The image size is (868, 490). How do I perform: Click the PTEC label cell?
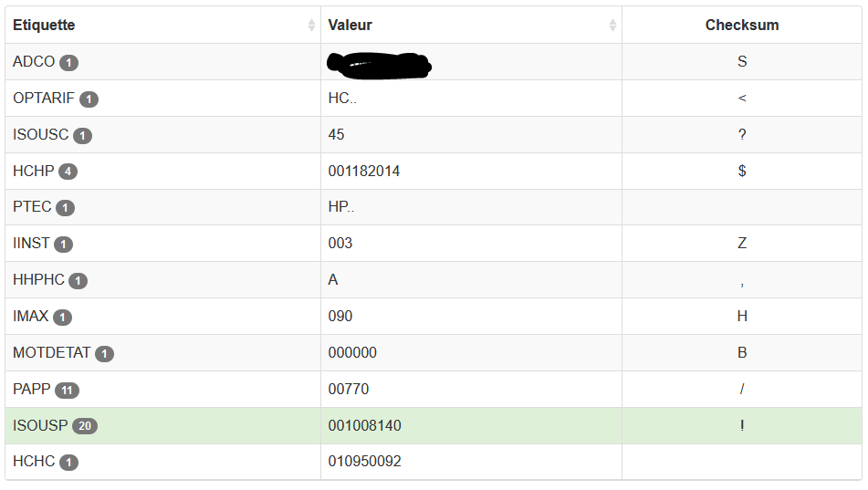(162, 207)
